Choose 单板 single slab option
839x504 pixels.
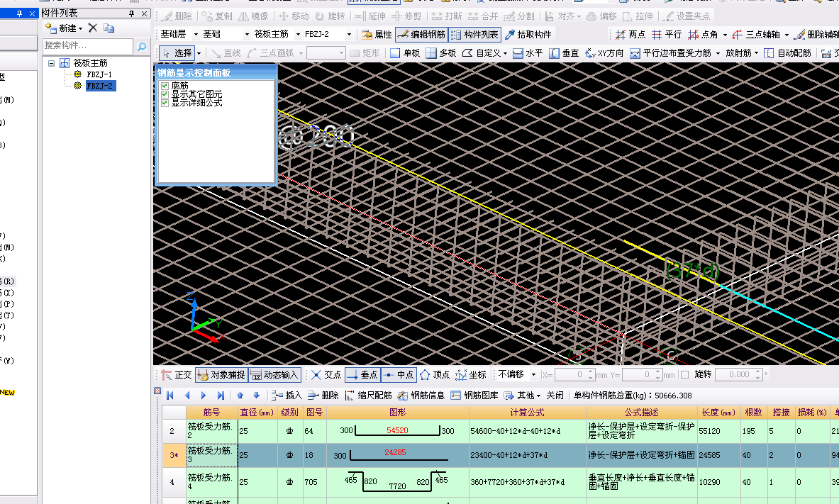[x=405, y=53]
